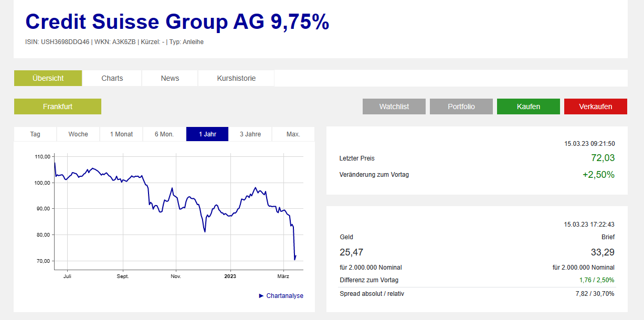
Task: Set chart range to Tag
Action: pyautogui.click(x=35, y=134)
